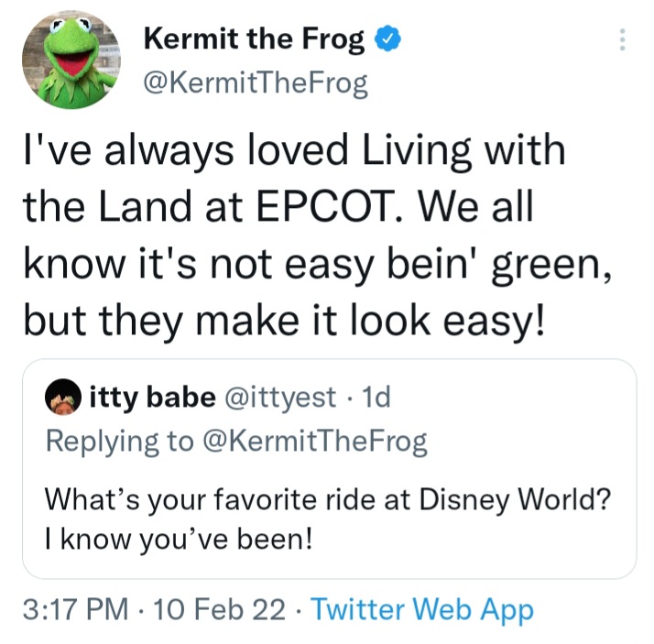The height and width of the screenshot is (644, 654).
Task: Click the Twitter Web App source link
Action: click(422, 610)
